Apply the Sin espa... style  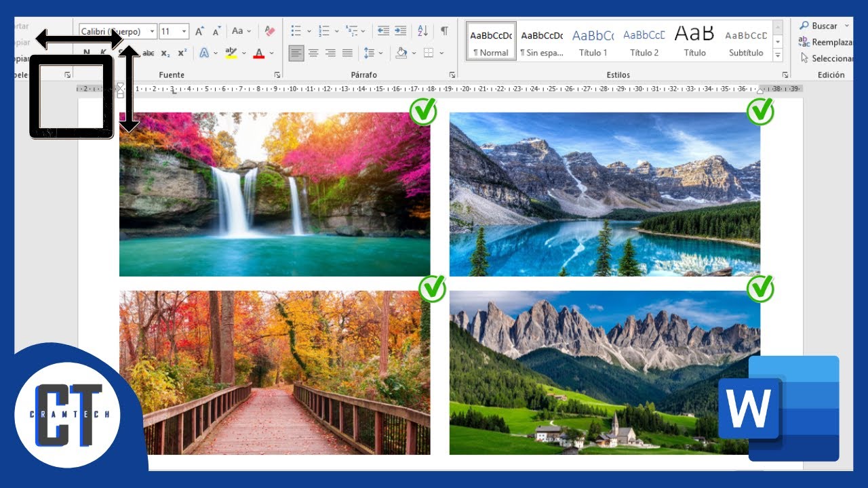point(542,41)
